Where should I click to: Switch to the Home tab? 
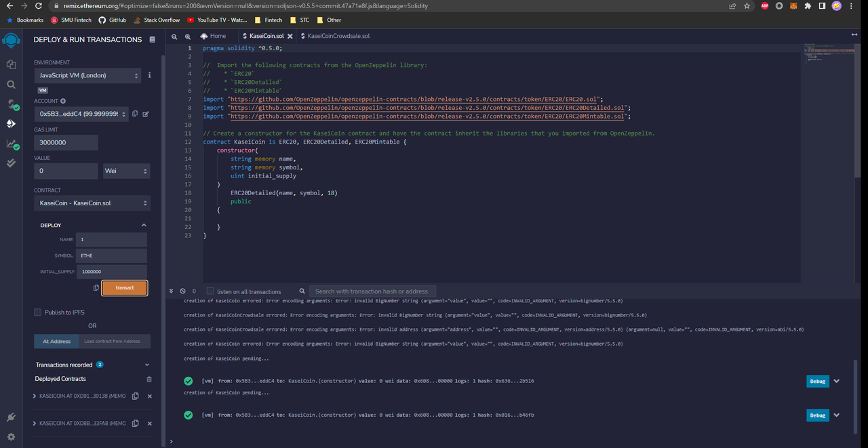[214, 36]
